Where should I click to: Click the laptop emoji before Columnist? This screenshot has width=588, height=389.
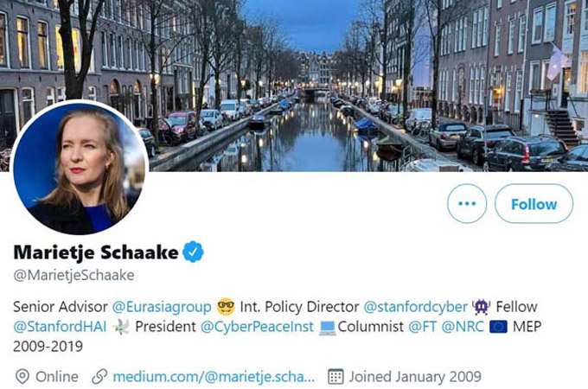click(327, 327)
